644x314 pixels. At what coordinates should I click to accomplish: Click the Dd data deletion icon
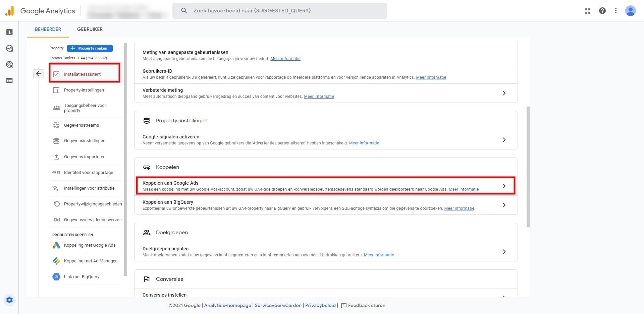point(57,220)
